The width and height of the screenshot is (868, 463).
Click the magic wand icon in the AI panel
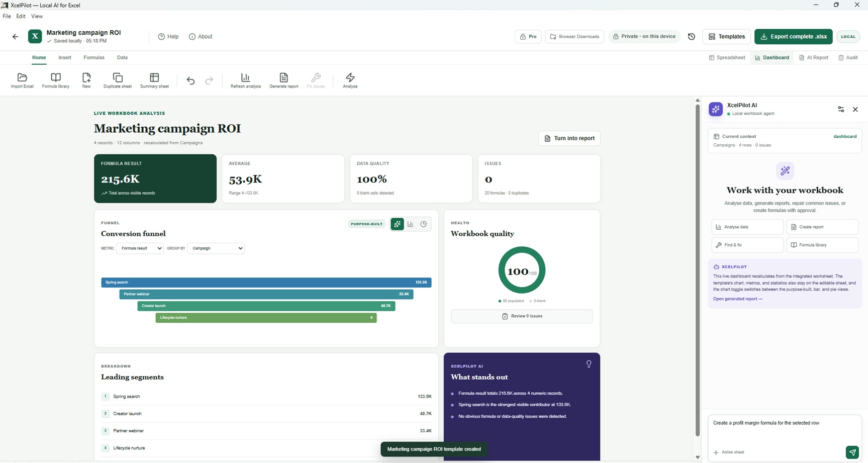click(785, 171)
